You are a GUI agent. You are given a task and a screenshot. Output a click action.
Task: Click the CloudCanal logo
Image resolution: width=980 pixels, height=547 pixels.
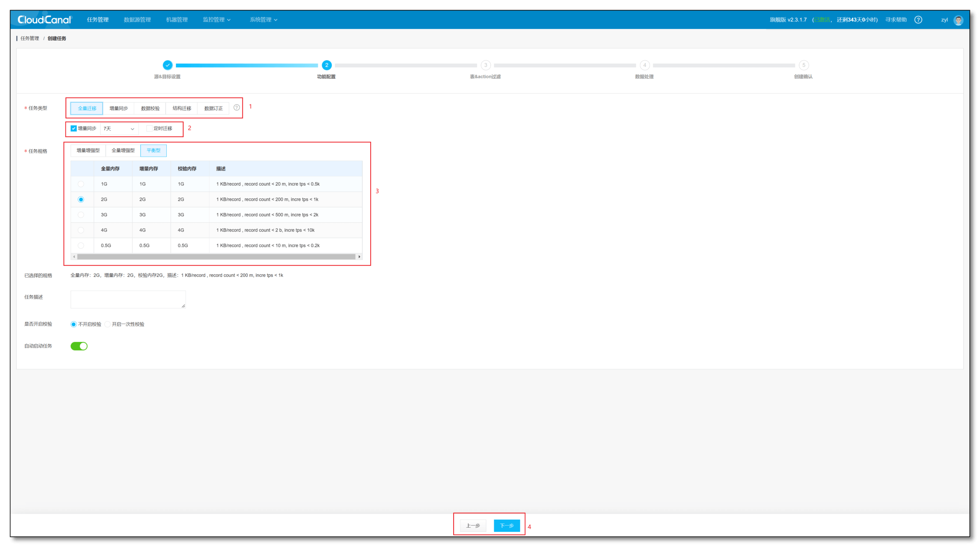[x=44, y=20]
